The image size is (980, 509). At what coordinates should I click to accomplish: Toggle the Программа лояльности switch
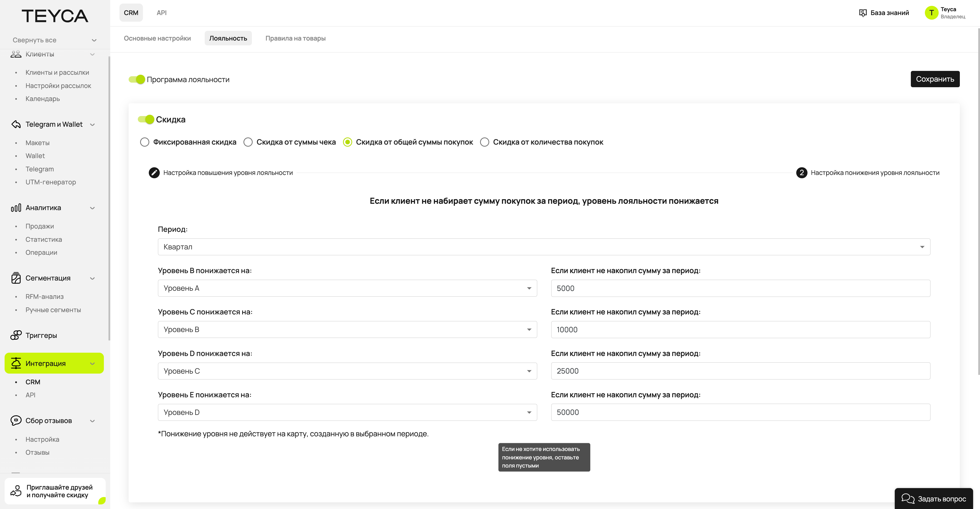click(x=137, y=80)
